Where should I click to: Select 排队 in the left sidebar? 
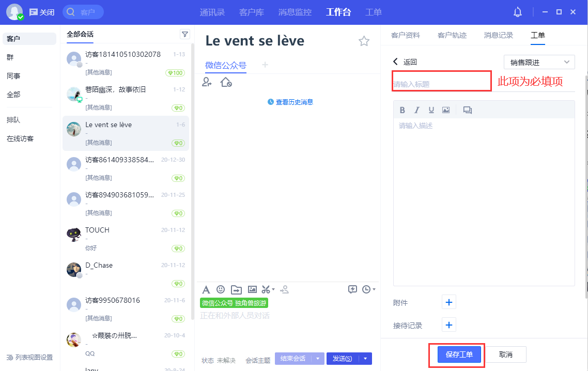[x=13, y=120]
